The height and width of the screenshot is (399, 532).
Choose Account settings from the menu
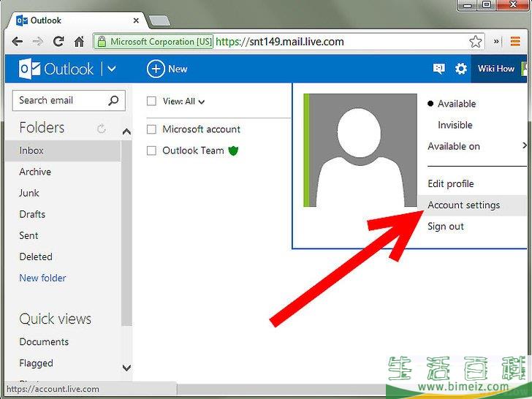pyautogui.click(x=472, y=205)
